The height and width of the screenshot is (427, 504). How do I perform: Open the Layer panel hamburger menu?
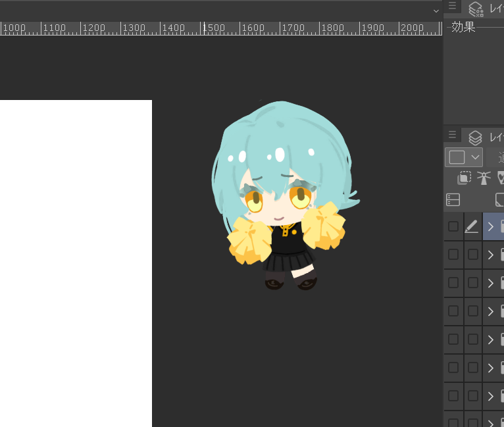tap(452, 134)
